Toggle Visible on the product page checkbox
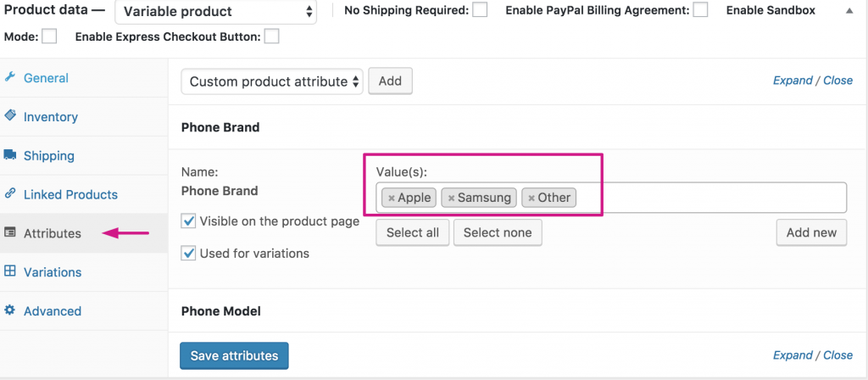This screenshot has height=380, width=868. pyautogui.click(x=189, y=221)
